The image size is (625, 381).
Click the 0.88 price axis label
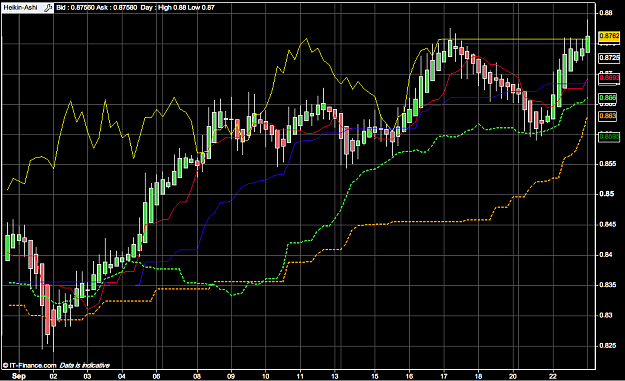(x=605, y=13)
